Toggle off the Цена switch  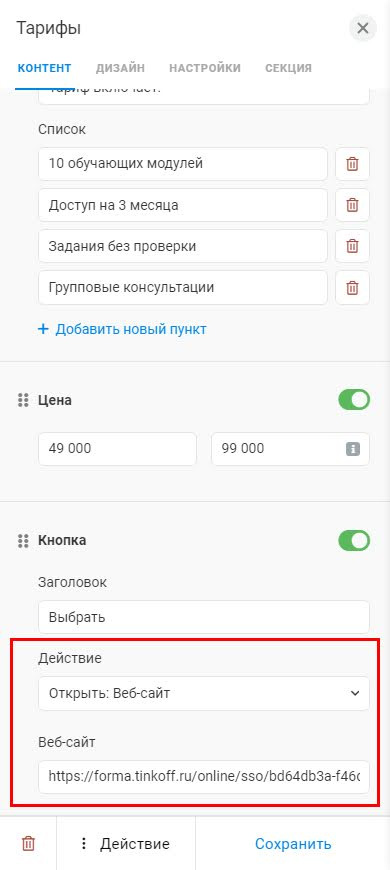pos(354,400)
